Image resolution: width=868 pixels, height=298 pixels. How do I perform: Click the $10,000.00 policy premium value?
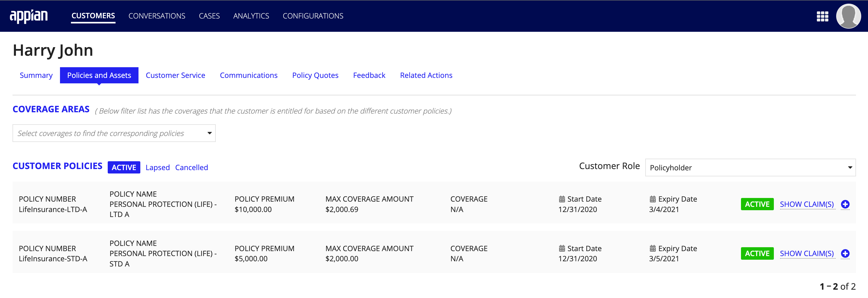(x=253, y=209)
